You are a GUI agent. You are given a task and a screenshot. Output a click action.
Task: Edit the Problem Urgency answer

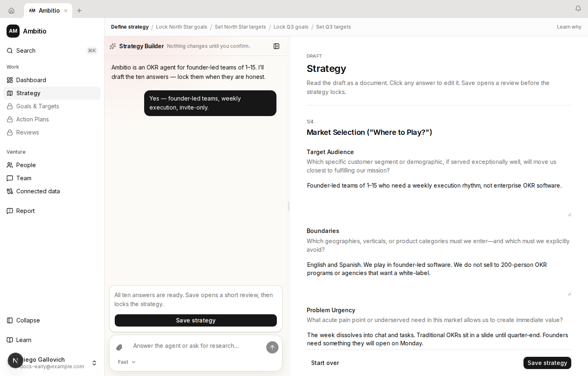pos(439,340)
